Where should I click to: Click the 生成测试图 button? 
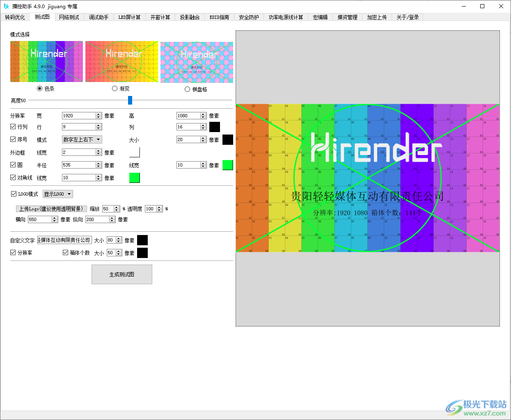[121, 274]
